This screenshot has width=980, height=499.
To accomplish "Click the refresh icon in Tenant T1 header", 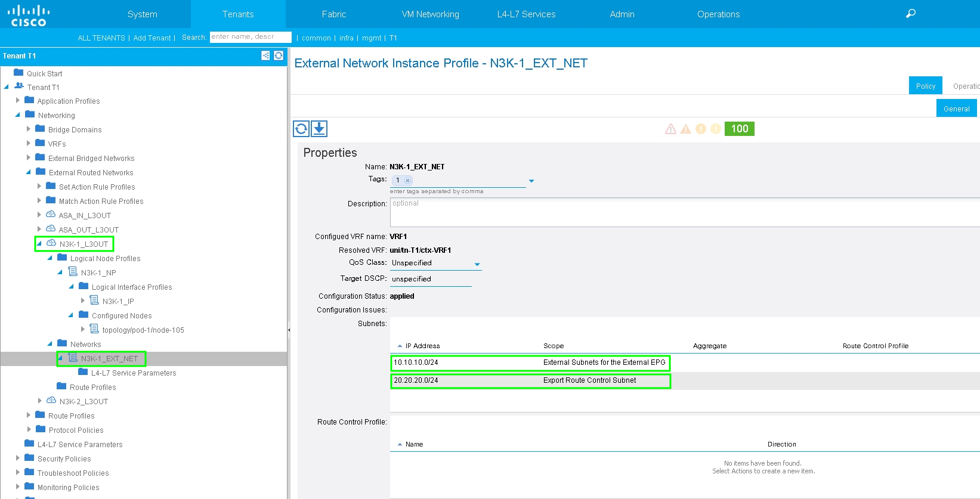I will (x=279, y=55).
